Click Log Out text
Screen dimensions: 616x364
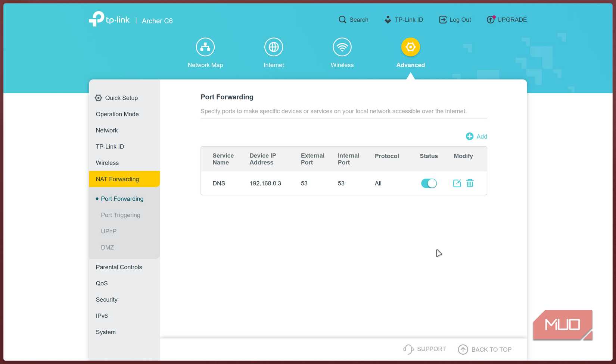coord(460,20)
